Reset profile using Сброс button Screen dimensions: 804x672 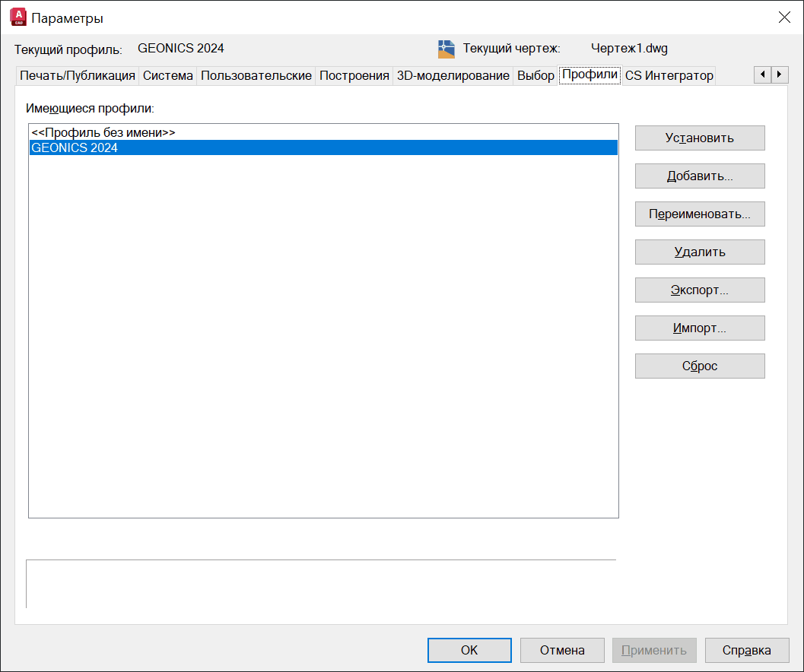(700, 366)
